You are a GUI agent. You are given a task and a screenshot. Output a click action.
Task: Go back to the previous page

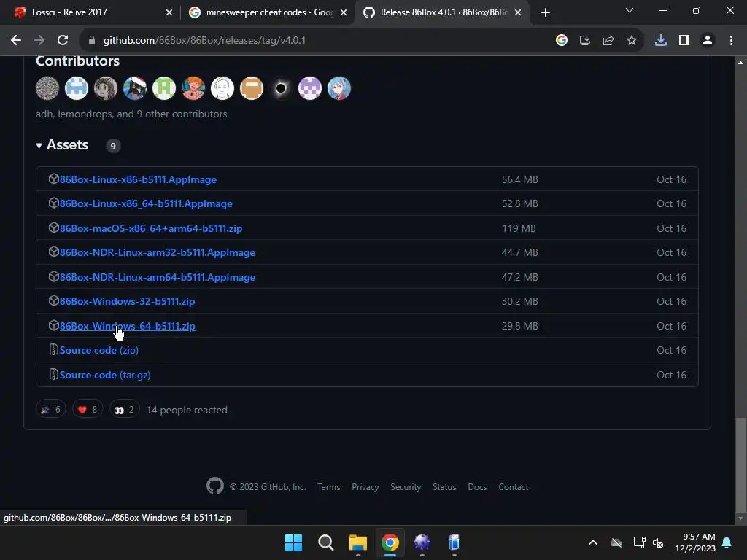point(16,41)
